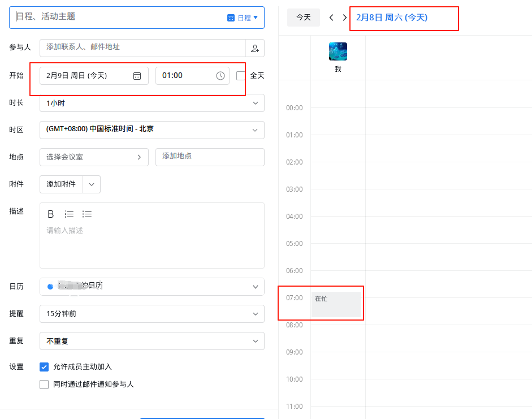The image size is (532, 419).
Task: Open the 重复 不重复 dropdown
Action: point(152,341)
